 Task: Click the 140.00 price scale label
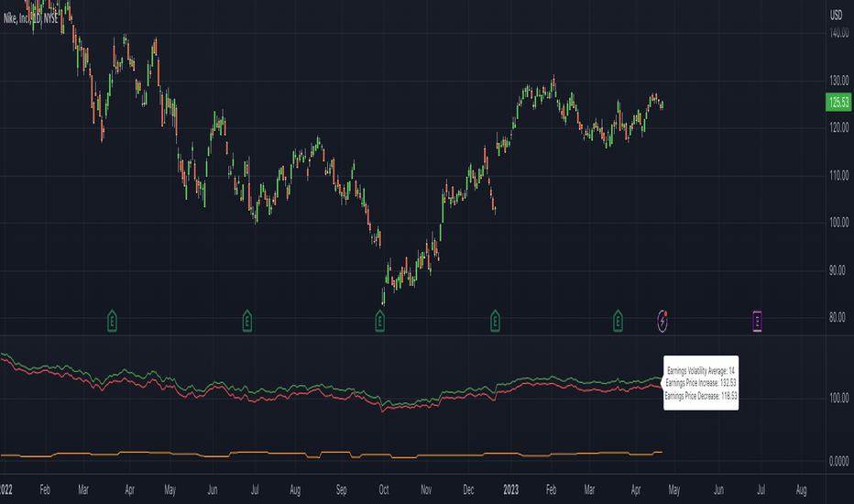pos(839,33)
